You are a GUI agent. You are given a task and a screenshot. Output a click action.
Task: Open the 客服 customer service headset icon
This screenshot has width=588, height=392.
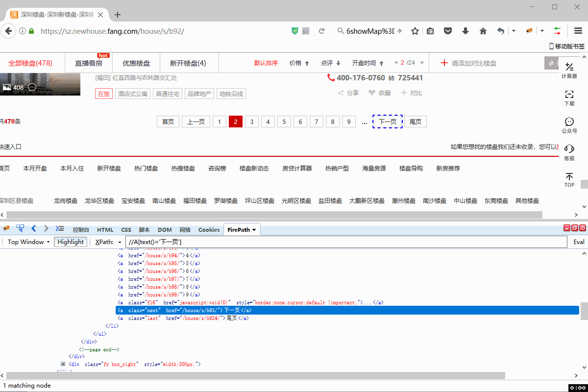pos(569,153)
